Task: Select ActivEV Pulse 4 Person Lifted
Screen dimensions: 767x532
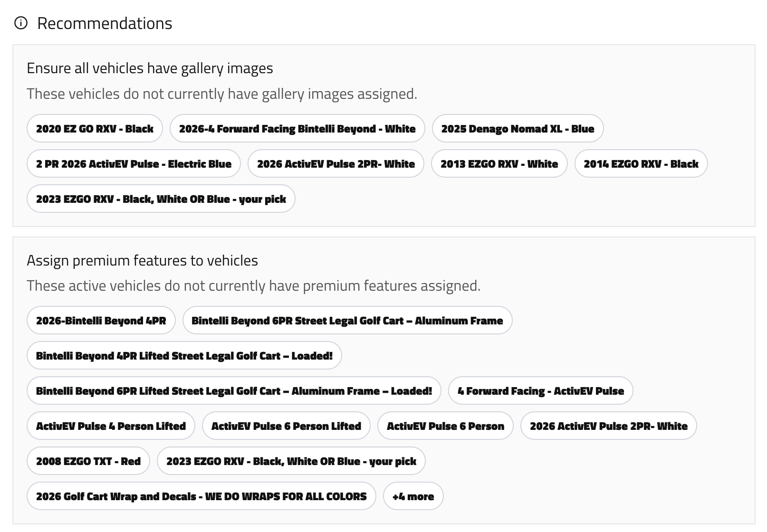Action: pos(111,426)
